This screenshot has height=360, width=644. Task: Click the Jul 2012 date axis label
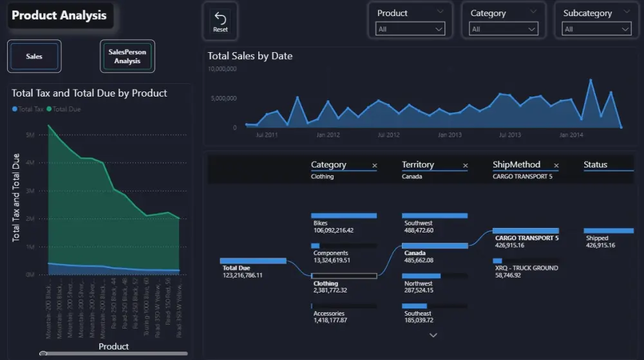point(388,135)
